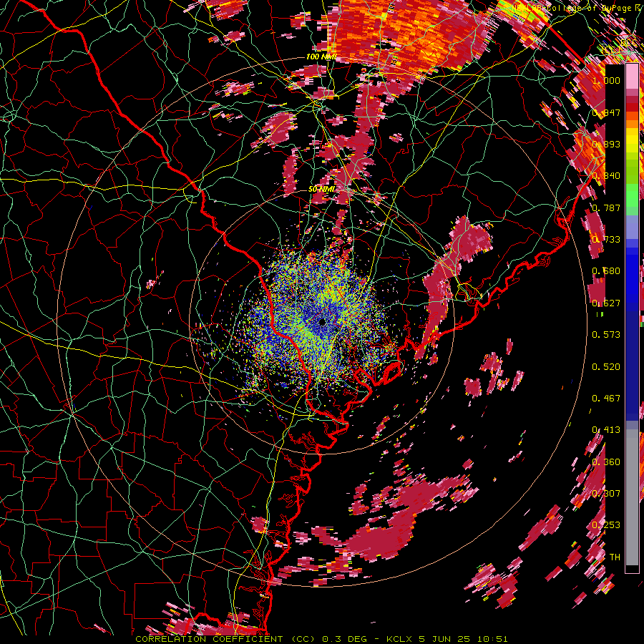Click the TH threshold legend label
This screenshot has height=644, width=644.
point(615,557)
